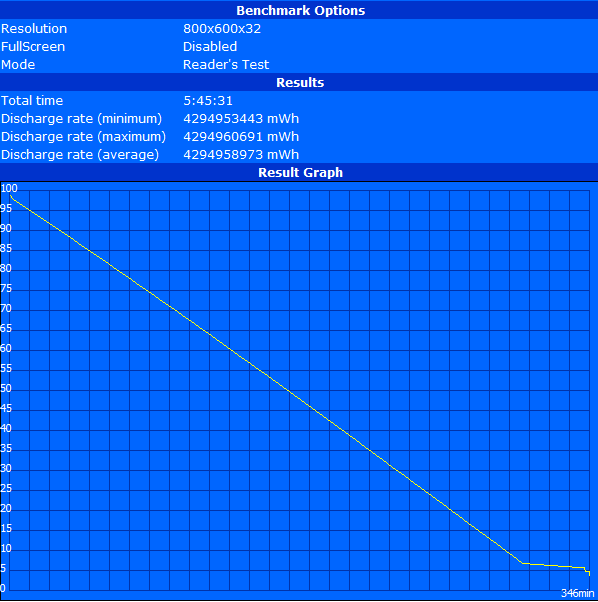
Task: Click the 50 label on graph axis
Action: click(6, 388)
